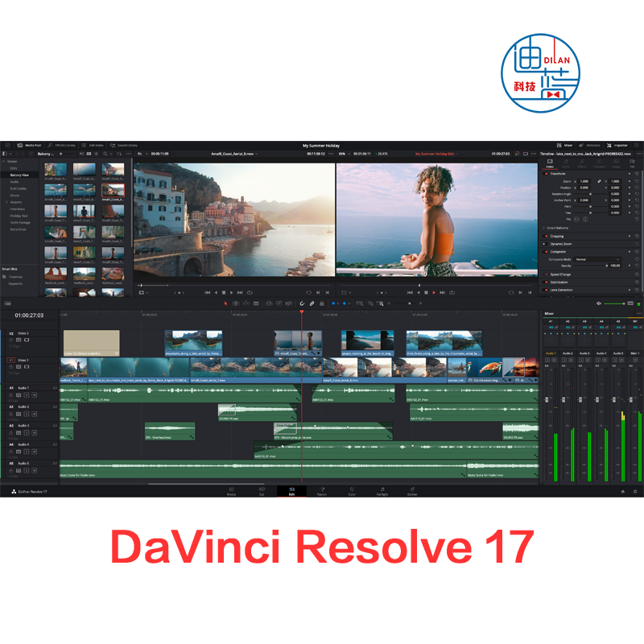This screenshot has width=644, height=644.
Task: Jump to first frame in timeline viewer
Action: [x=410, y=292]
